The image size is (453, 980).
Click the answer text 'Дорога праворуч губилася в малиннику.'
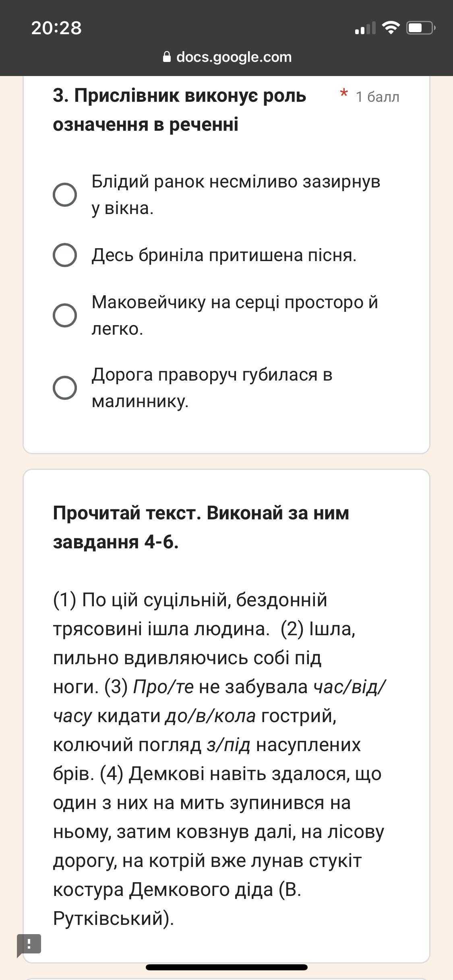(x=212, y=388)
